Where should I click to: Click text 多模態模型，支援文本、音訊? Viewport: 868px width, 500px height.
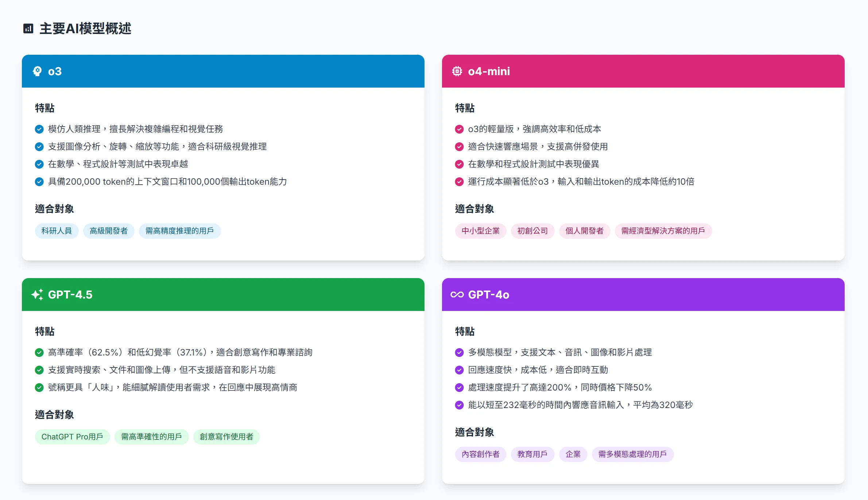(525, 353)
